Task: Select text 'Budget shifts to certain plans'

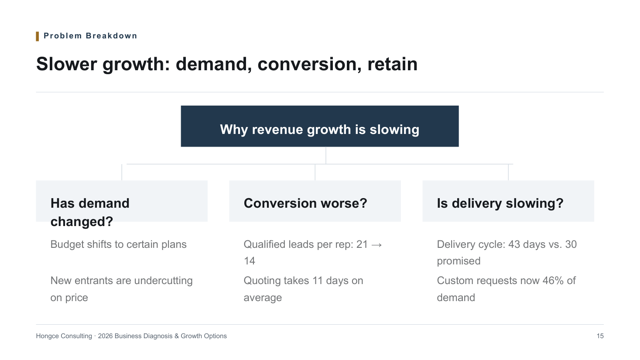Action: coord(118,244)
